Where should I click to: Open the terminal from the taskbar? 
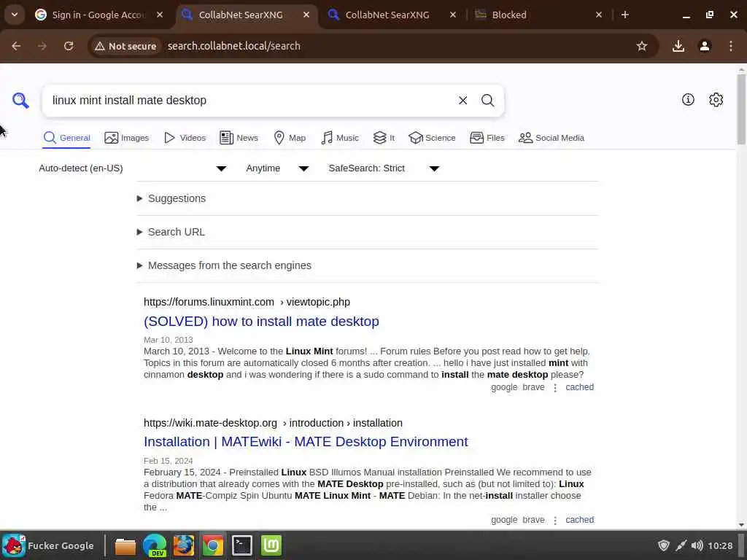click(x=242, y=545)
